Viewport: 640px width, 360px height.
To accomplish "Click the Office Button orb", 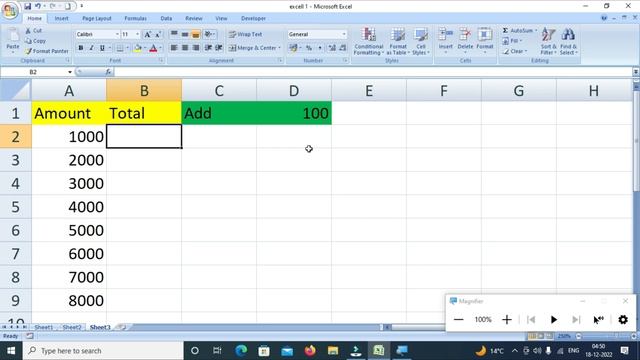I will pos(10,10).
